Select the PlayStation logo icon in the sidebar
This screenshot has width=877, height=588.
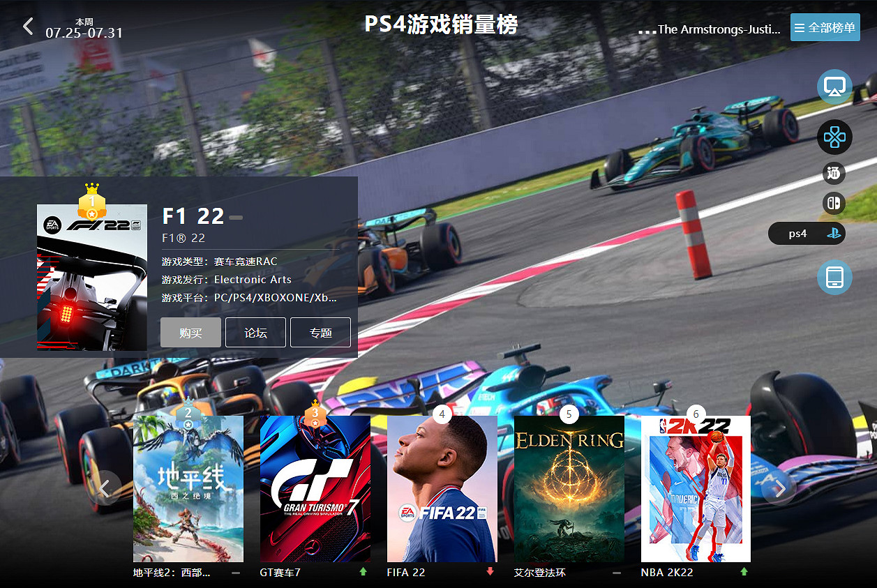click(x=834, y=234)
